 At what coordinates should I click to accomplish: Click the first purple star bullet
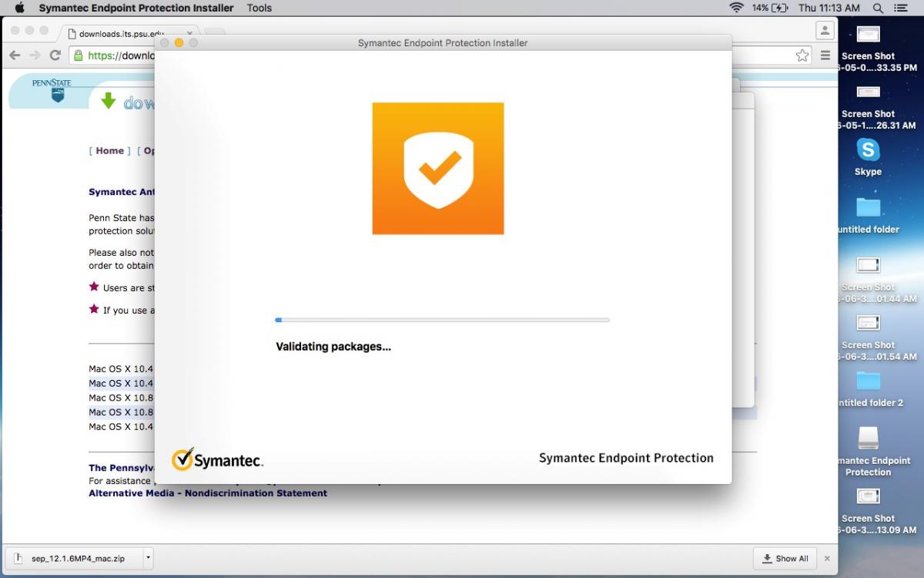pos(94,287)
